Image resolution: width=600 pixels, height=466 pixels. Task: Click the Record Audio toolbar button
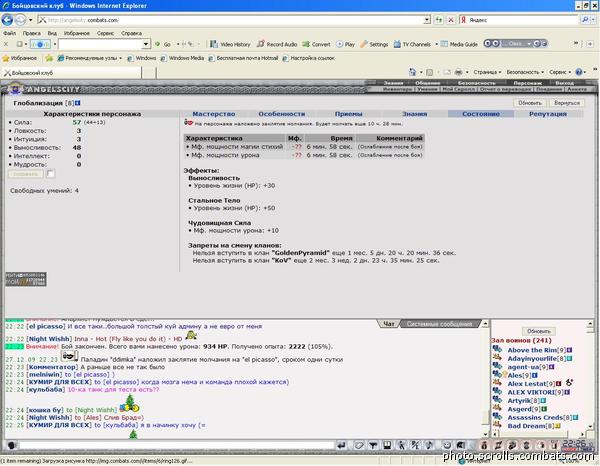click(277, 44)
